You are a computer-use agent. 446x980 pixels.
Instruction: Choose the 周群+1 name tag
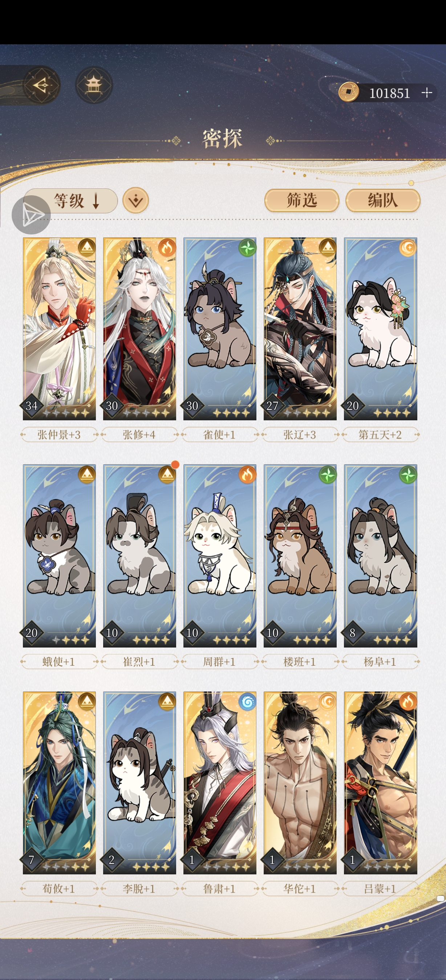click(219, 662)
